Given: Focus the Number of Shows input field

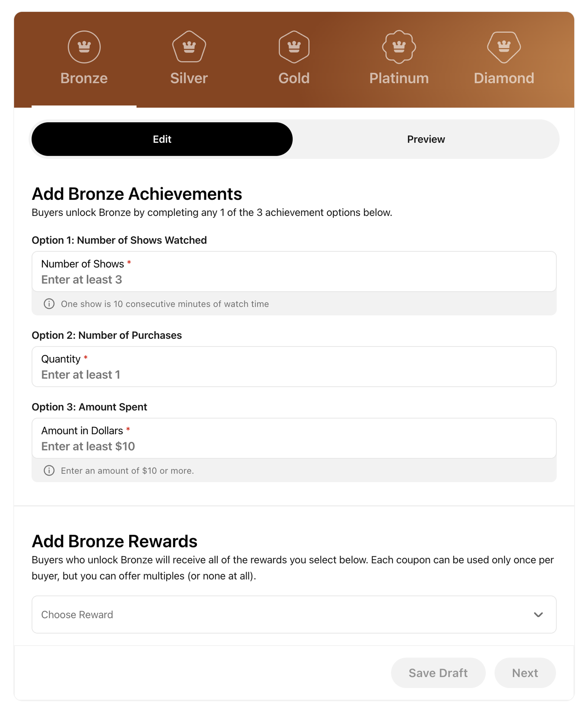Looking at the screenshot, I should point(293,279).
